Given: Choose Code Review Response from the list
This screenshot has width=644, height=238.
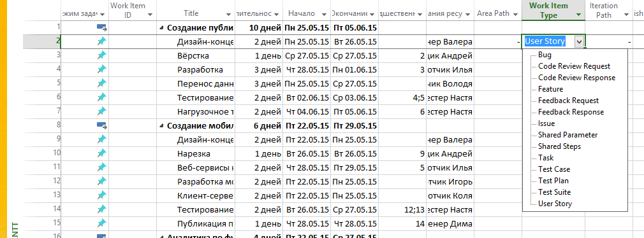Looking at the screenshot, I should 576,78.
